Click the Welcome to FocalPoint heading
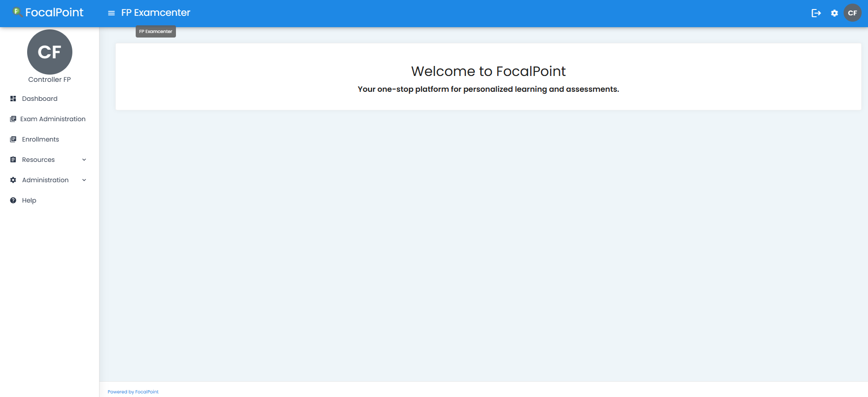 (x=489, y=71)
